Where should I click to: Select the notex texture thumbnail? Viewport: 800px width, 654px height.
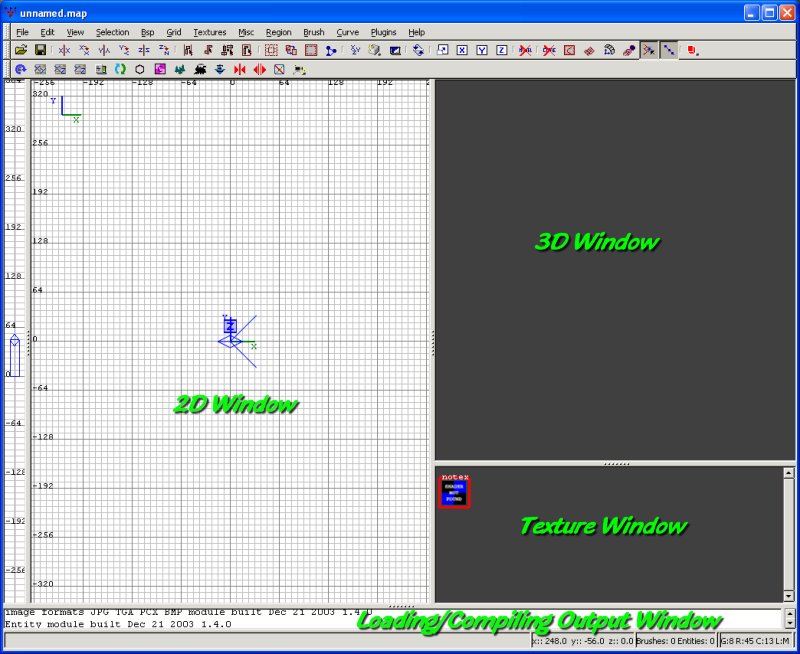(454, 492)
